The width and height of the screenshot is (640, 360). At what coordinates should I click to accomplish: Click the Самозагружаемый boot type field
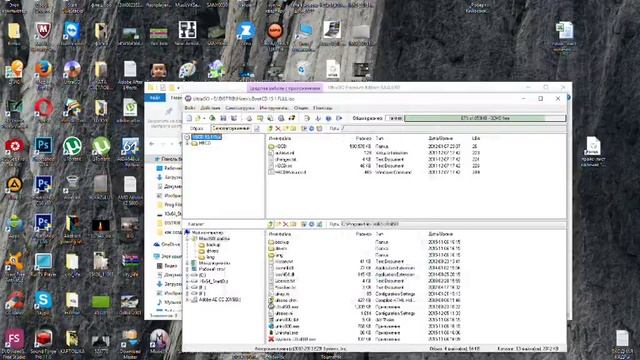[231, 129]
